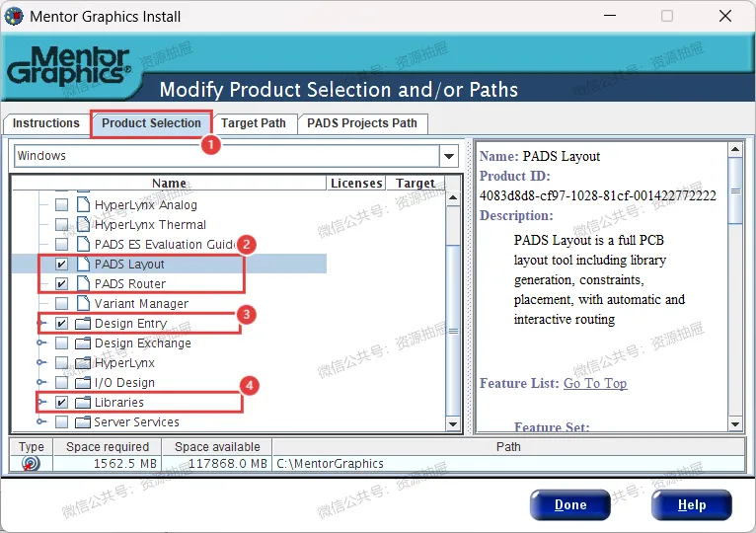Click the description pane scrollbar thumb
The width and height of the screenshot is (756, 533).
tap(735, 190)
